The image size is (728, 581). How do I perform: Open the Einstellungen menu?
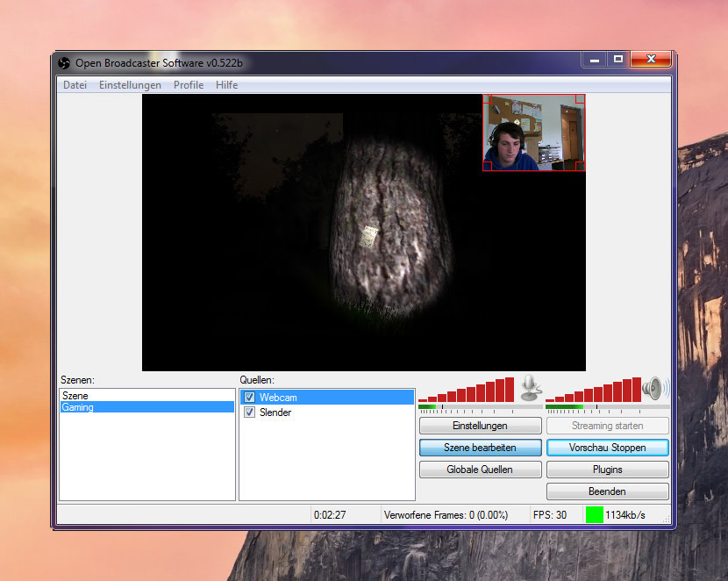130,85
